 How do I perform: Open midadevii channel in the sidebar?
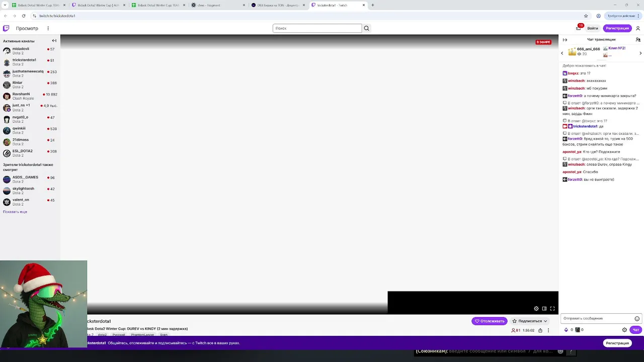point(30,51)
